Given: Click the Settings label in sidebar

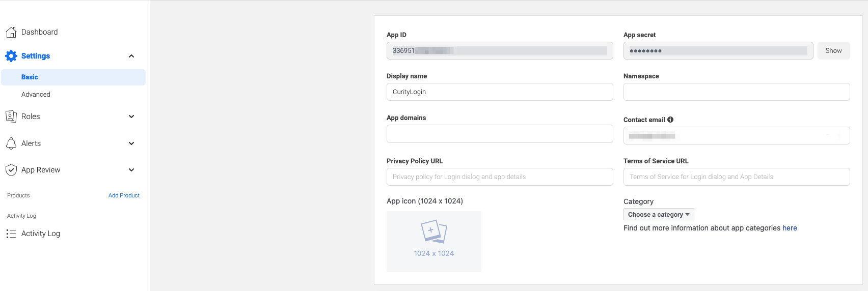Looking at the screenshot, I should (36, 56).
